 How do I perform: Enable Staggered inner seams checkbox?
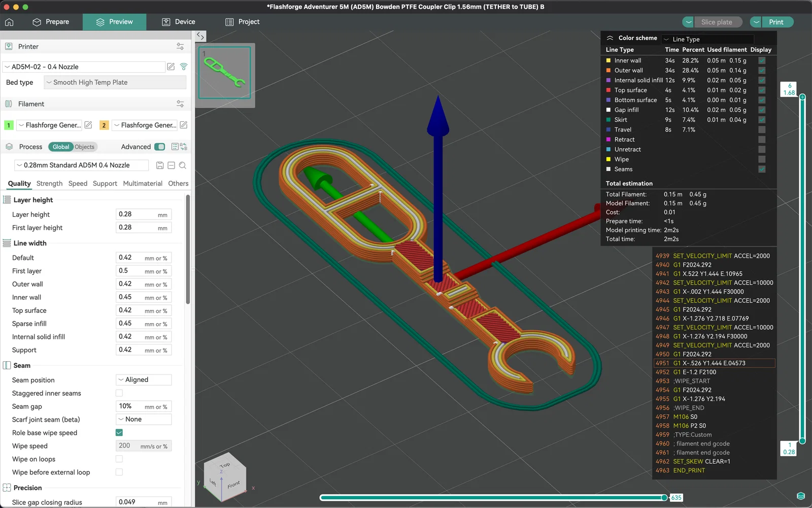[x=119, y=393]
